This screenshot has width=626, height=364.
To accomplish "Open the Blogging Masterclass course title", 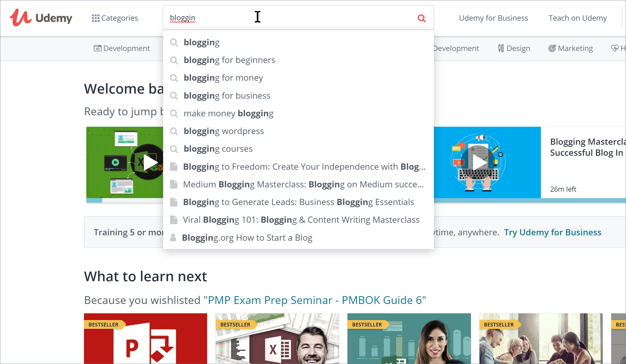I will [588, 147].
